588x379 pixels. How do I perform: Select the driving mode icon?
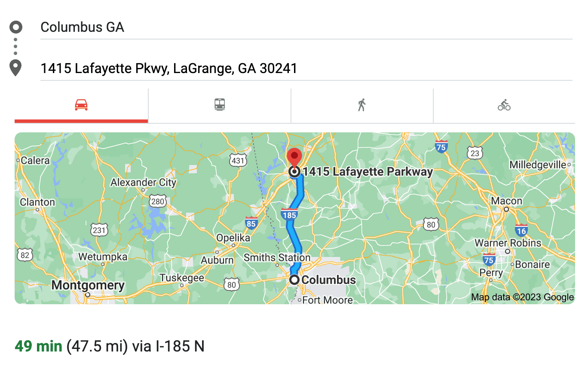(81, 104)
